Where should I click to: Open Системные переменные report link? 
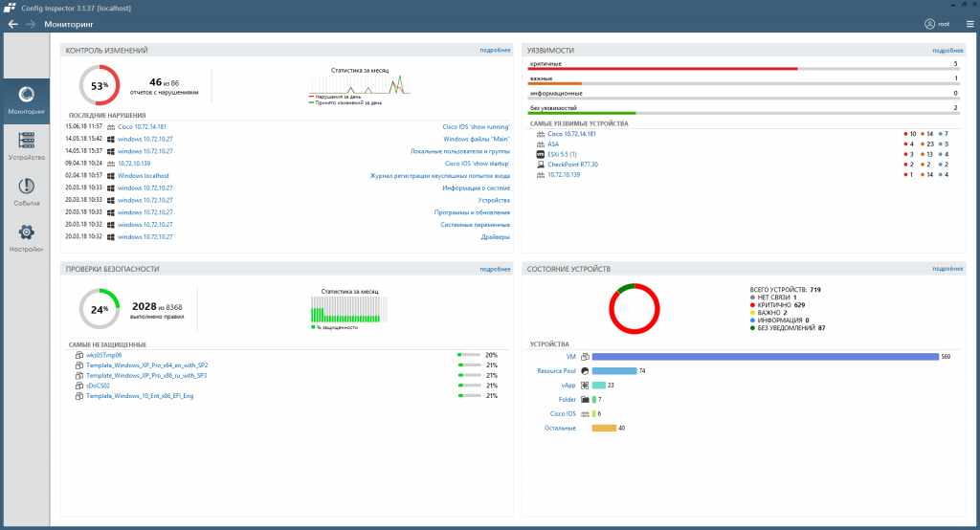coord(475,225)
